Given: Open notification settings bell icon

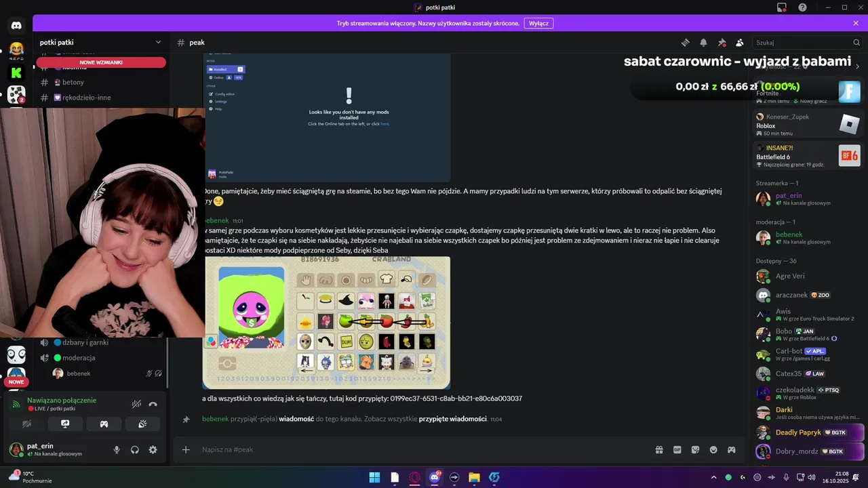Looking at the screenshot, I should point(703,42).
